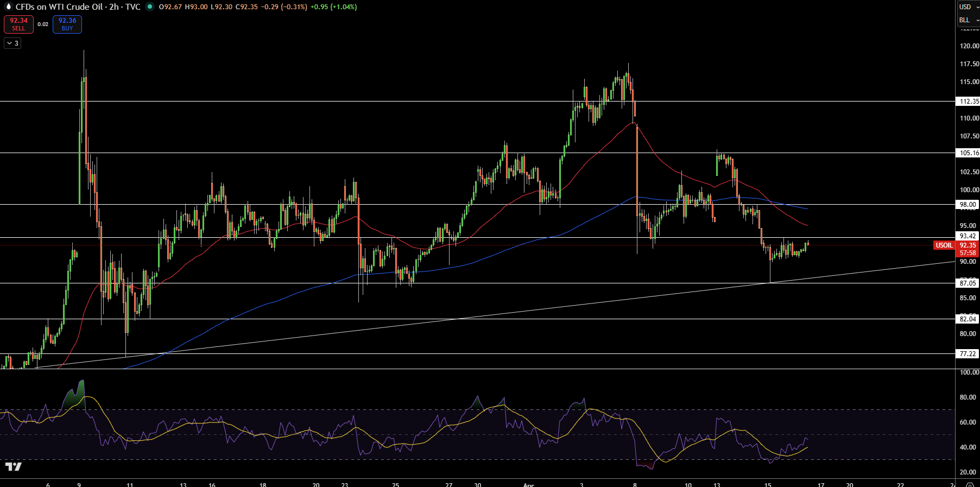Click the red USOIL symbol label
The height and width of the screenshot is (487, 980).
(944, 245)
